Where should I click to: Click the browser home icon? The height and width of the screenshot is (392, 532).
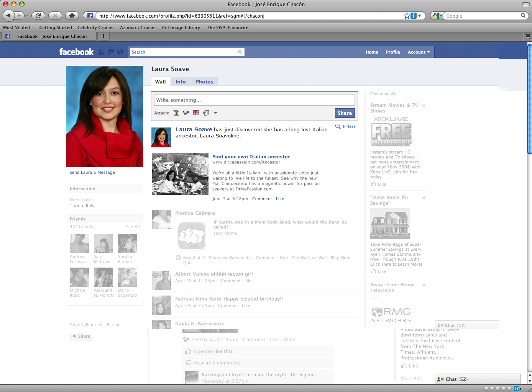pyautogui.click(x=72, y=16)
